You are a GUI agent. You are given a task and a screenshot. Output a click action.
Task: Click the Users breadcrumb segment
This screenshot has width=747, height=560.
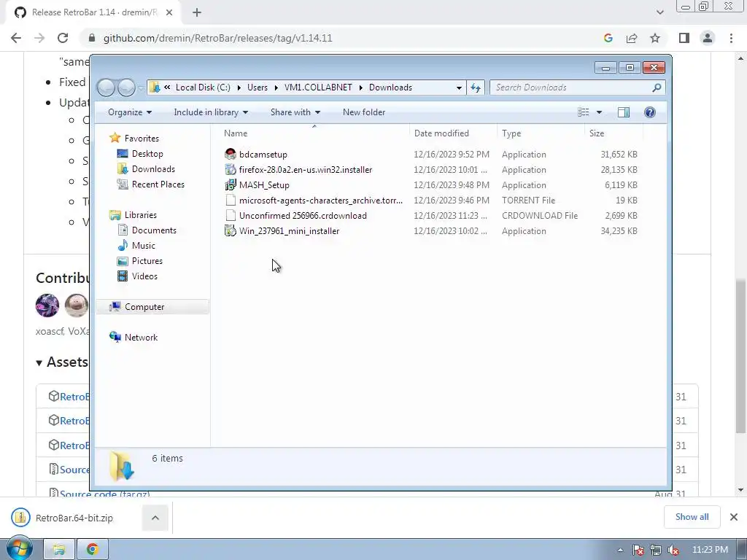(x=258, y=87)
